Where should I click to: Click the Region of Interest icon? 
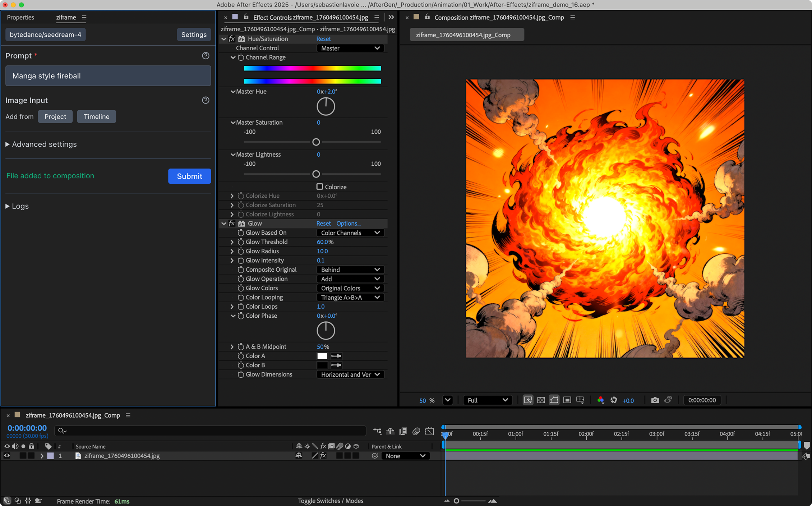tap(567, 400)
